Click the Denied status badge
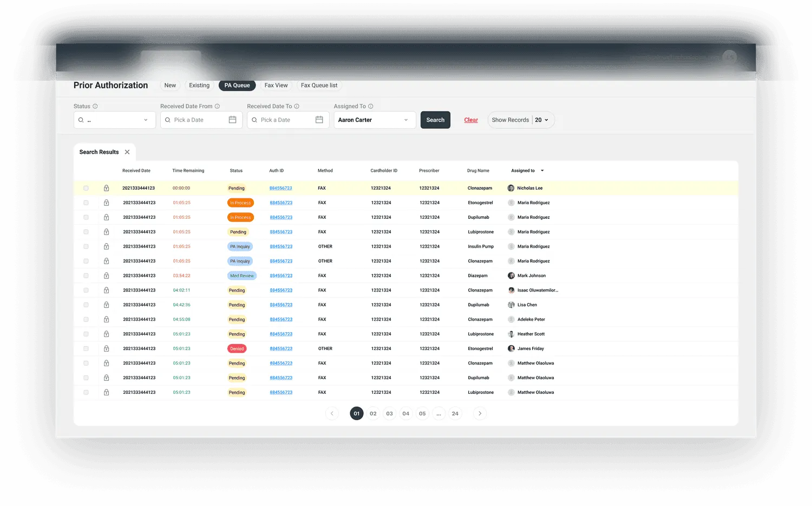 237,349
